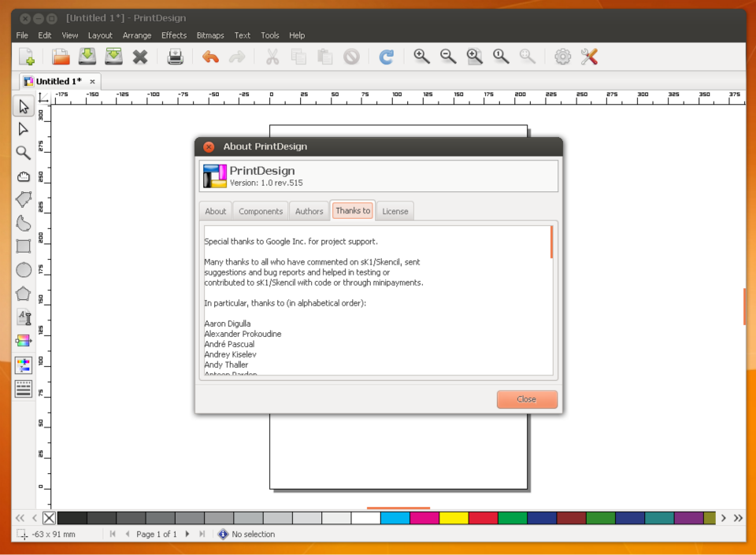Click the No selection info icon
Screen dimensions: 756x555
point(223,534)
